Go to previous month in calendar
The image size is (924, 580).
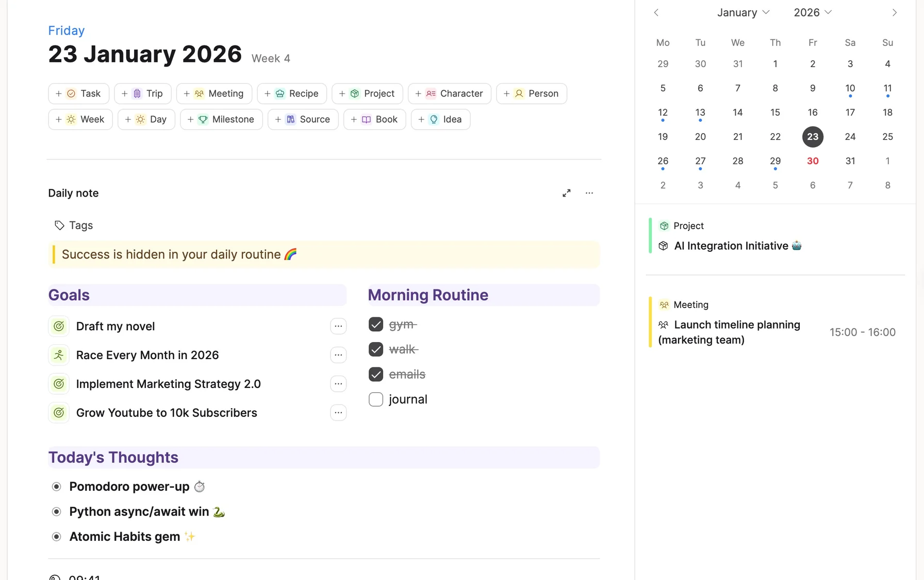[656, 12]
